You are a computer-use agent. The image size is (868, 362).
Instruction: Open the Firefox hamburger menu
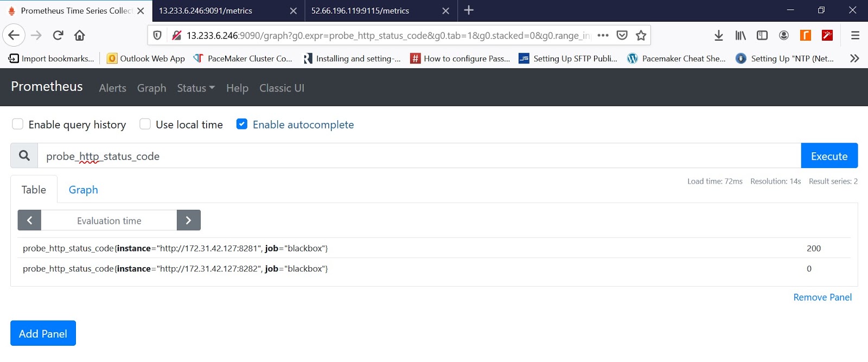pos(855,35)
